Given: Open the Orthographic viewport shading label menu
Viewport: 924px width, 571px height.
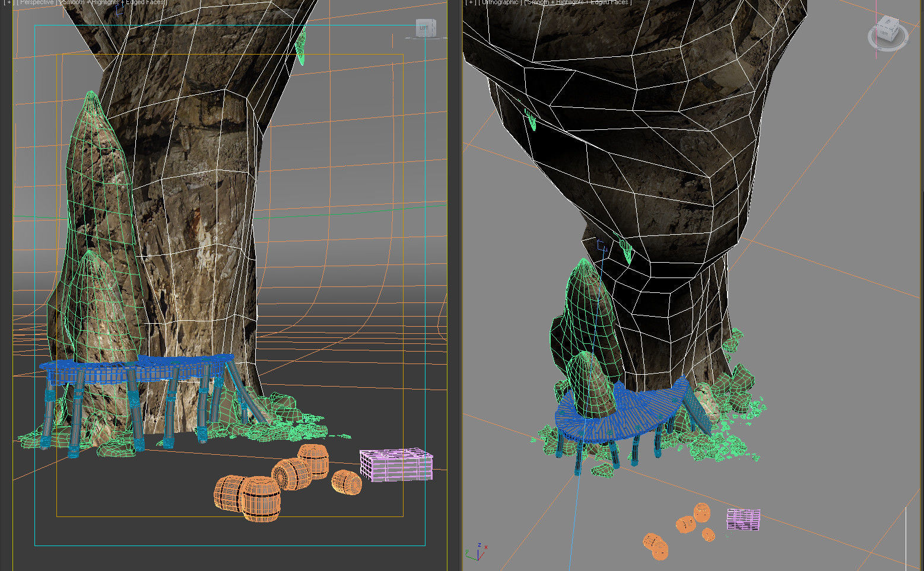Looking at the screenshot, I should tap(577, 2).
